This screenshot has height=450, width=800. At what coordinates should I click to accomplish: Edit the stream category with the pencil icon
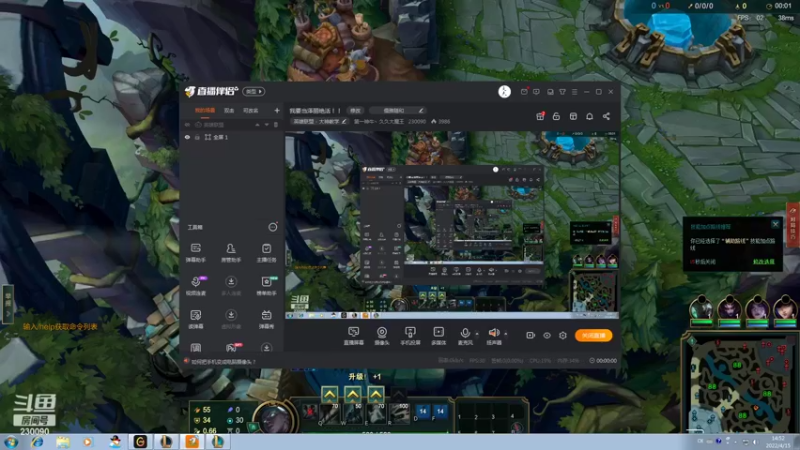(x=344, y=121)
